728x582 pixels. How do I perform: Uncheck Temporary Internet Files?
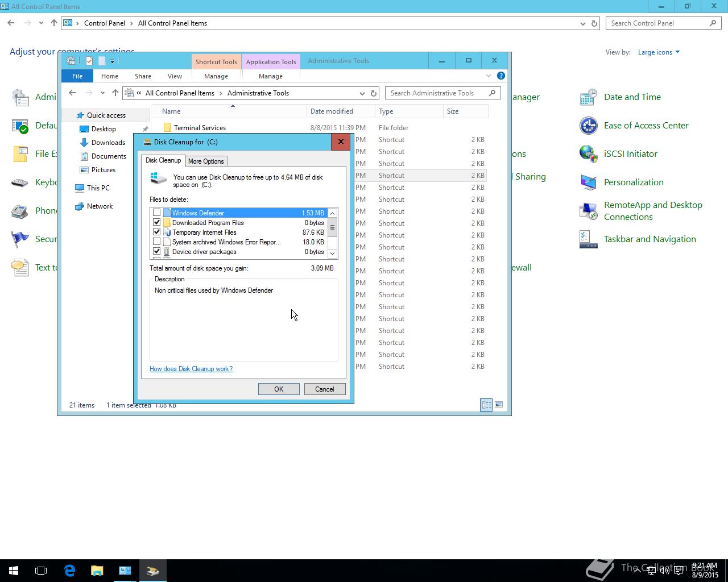click(157, 232)
